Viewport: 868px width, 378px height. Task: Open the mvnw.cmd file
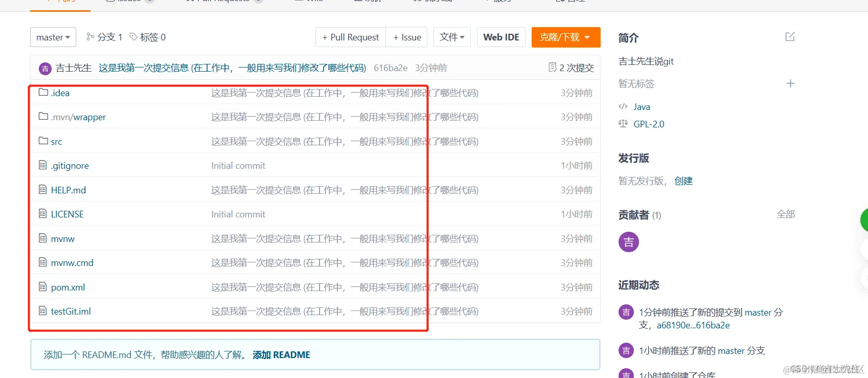(72, 263)
